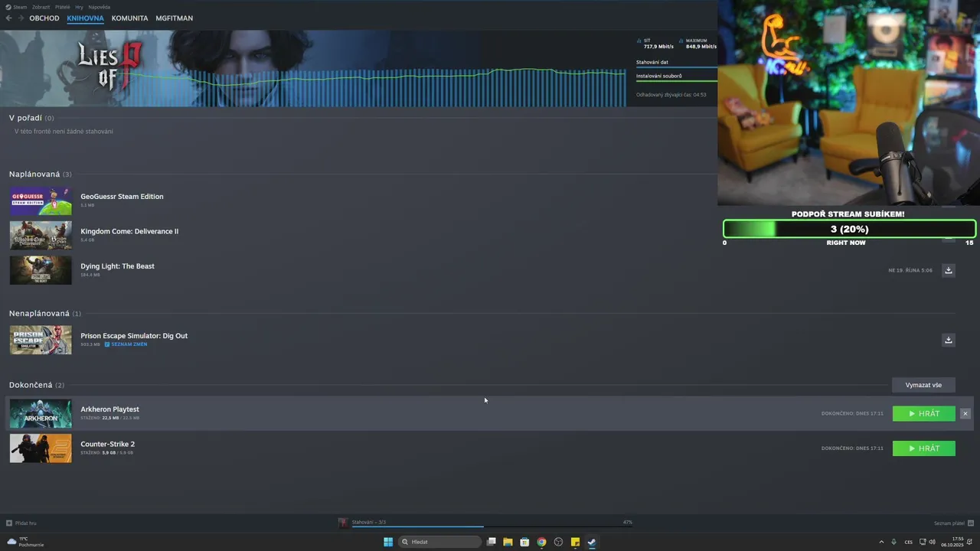Open Prison Escape Simulator thumbnail
The height and width of the screenshot is (551, 980).
pyautogui.click(x=41, y=340)
